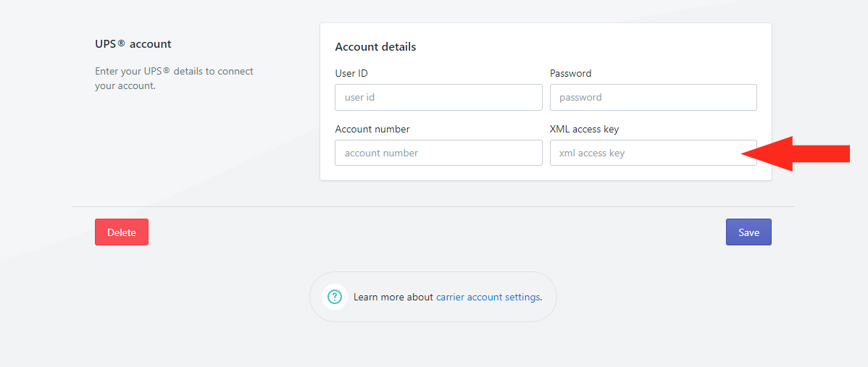Click the 'XML access key' label
This screenshot has width=868, height=367.
click(x=584, y=129)
